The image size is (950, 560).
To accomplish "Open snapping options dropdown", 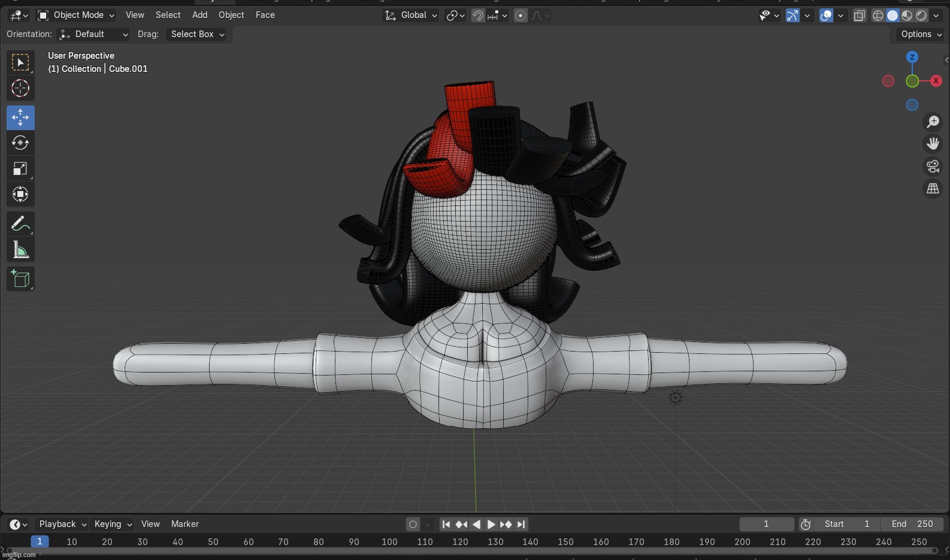I will pyautogui.click(x=498, y=15).
